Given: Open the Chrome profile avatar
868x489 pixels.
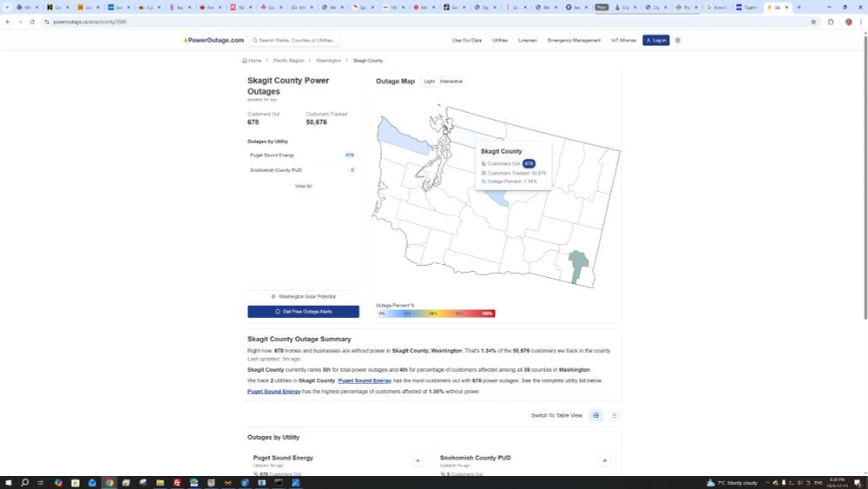Looking at the screenshot, I should pos(849,22).
